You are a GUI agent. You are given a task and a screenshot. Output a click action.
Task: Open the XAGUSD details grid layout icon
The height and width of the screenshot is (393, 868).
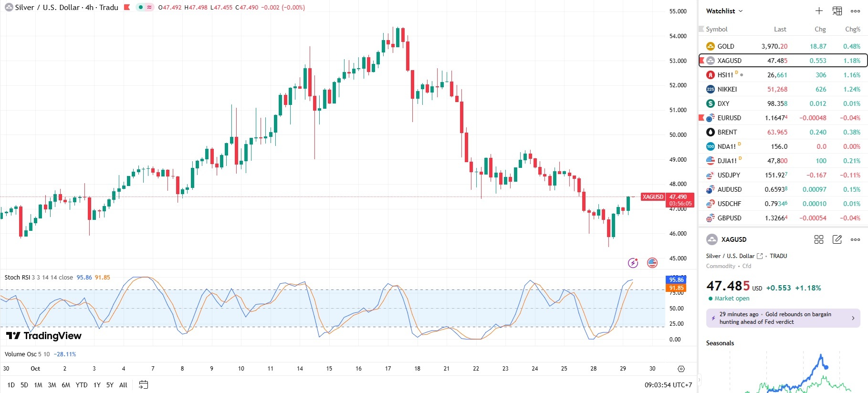pyautogui.click(x=818, y=239)
